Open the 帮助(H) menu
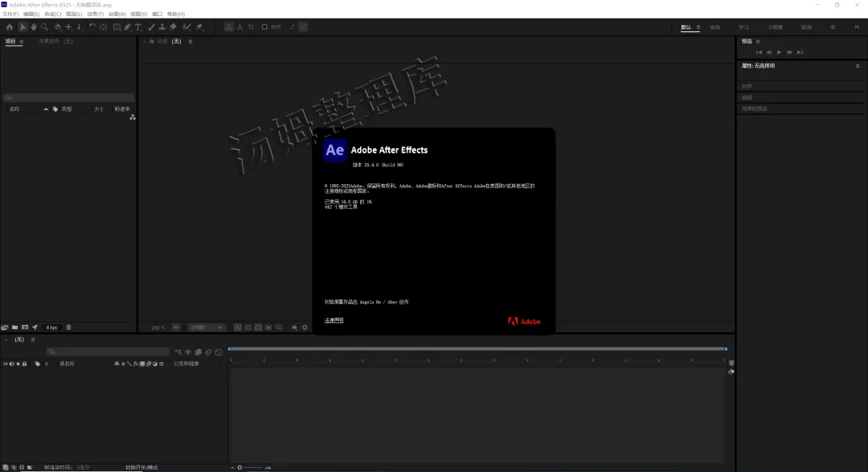The height and width of the screenshot is (472, 868). tap(176, 14)
